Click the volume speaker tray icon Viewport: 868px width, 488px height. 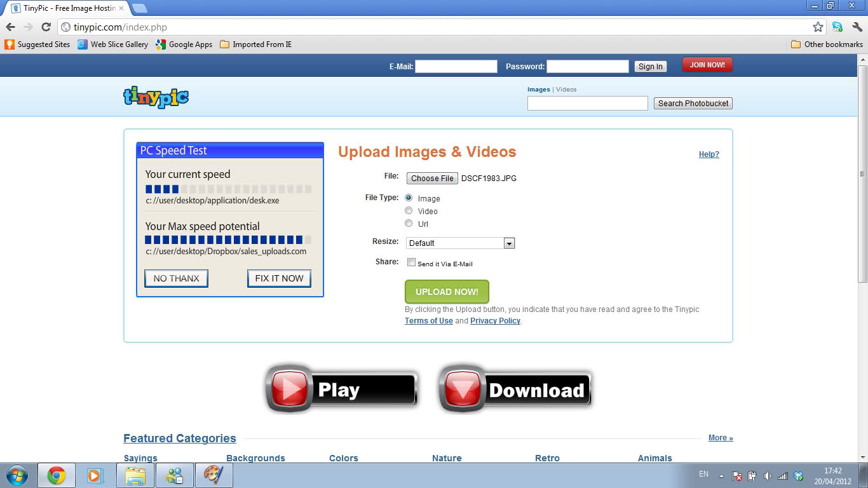tap(768, 476)
